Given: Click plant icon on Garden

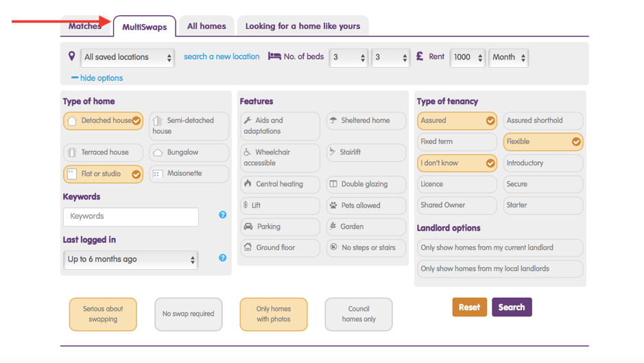Looking at the screenshot, I should (333, 226).
